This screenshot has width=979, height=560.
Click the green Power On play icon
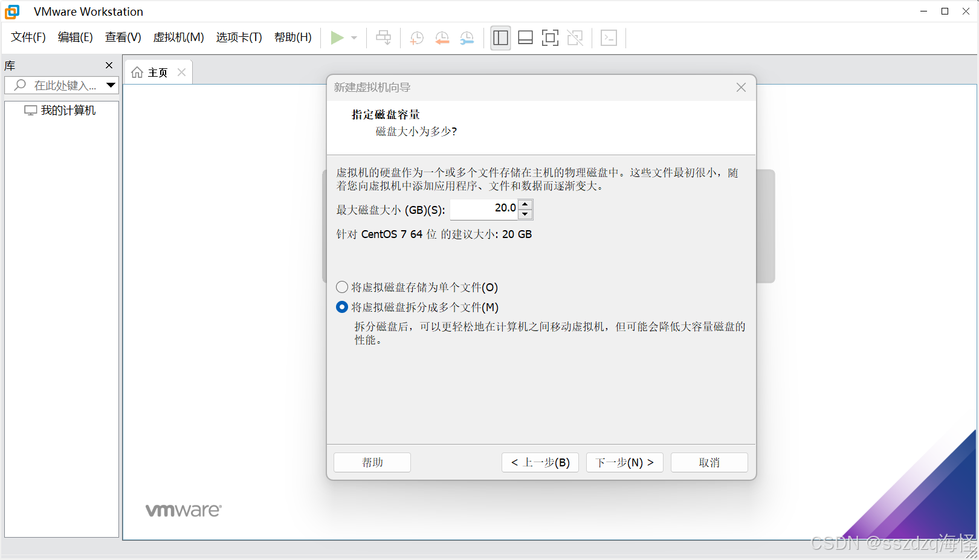(x=337, y=38)
